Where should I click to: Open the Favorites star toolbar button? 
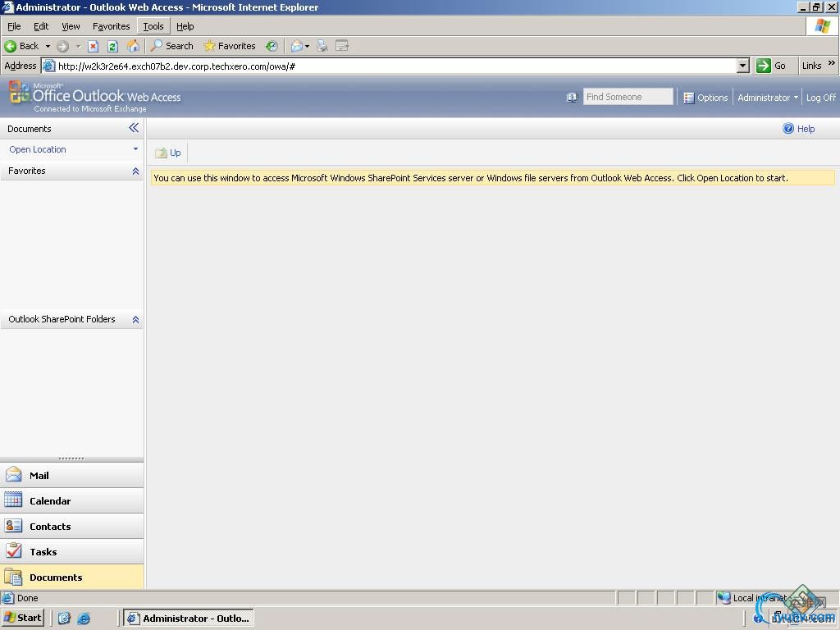pyautogui.click(x=230, y=46)
